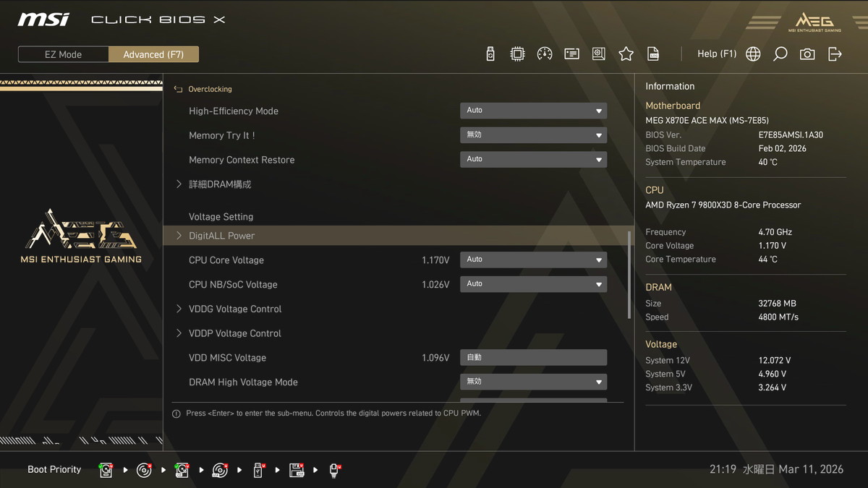
Task: Select the USB floppy boot device icon
Action: point(297,471)
